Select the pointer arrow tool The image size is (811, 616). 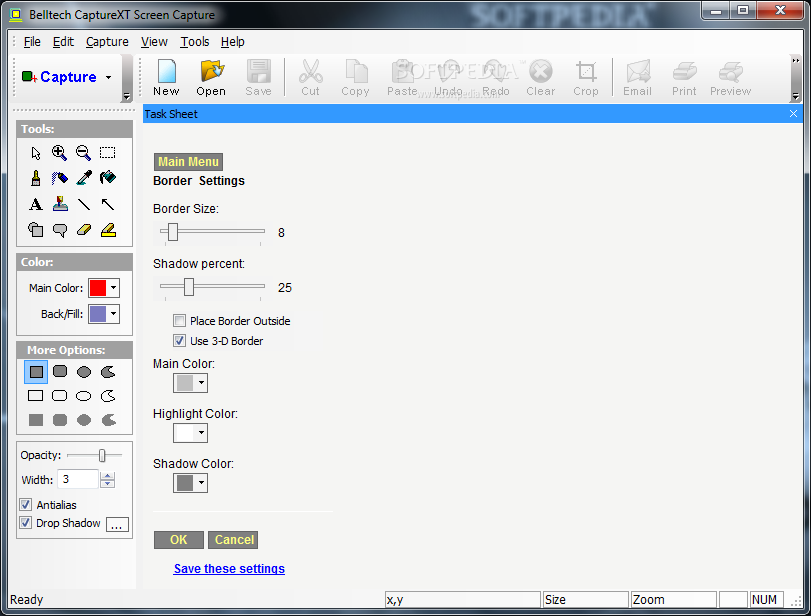pyautogui.click(x=36, y=153)
